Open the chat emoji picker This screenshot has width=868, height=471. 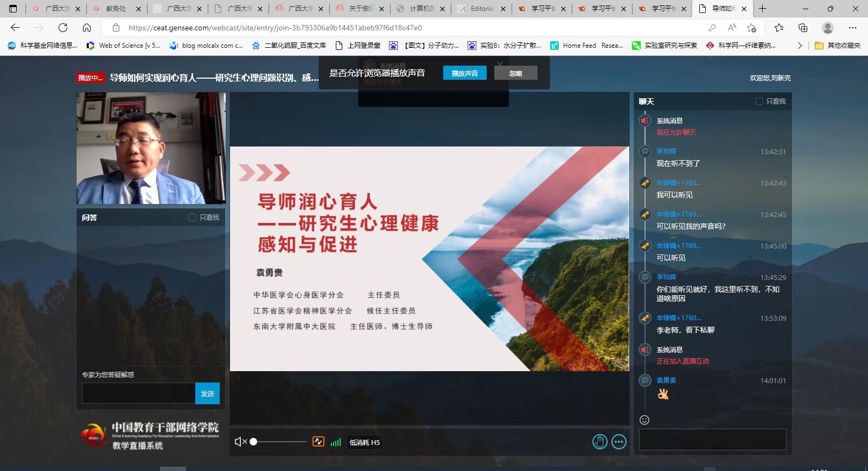(x=644, y=419)
